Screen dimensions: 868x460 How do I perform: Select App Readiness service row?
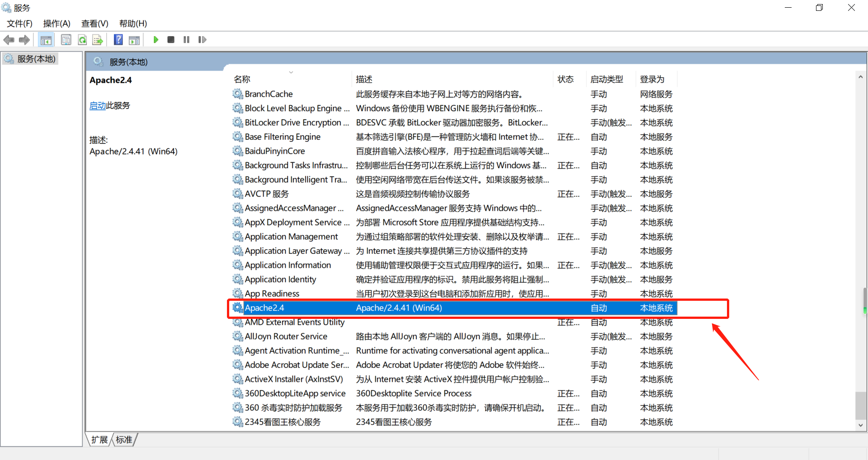(454, 294)
